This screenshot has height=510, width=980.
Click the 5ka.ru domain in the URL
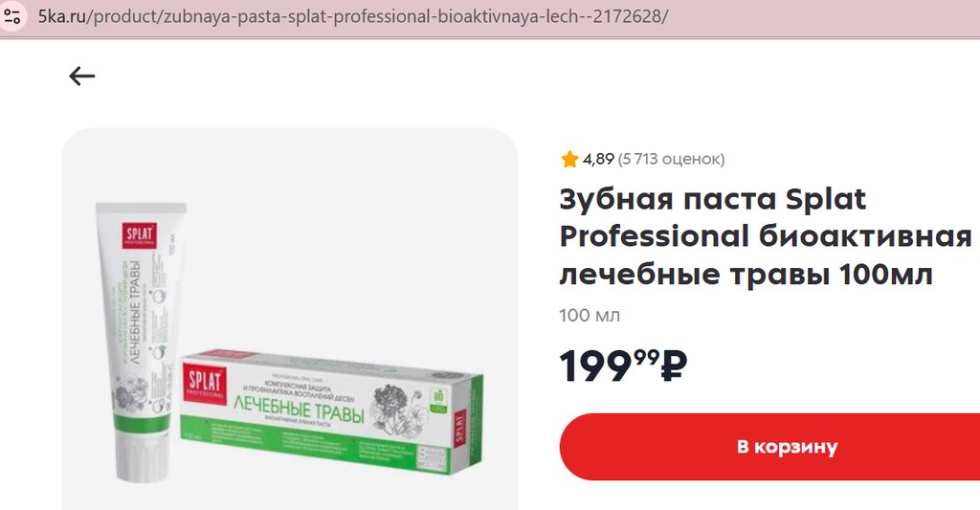(62, 16)
